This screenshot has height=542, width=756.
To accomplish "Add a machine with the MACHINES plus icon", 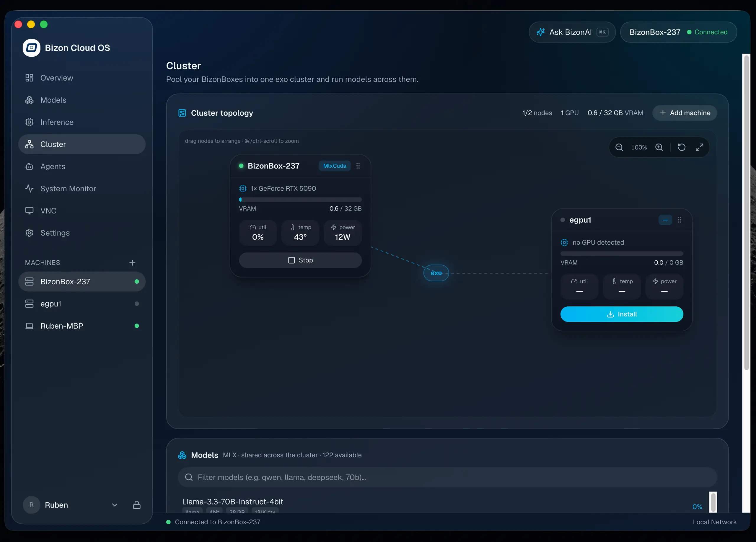I will (x=132, y=263).
